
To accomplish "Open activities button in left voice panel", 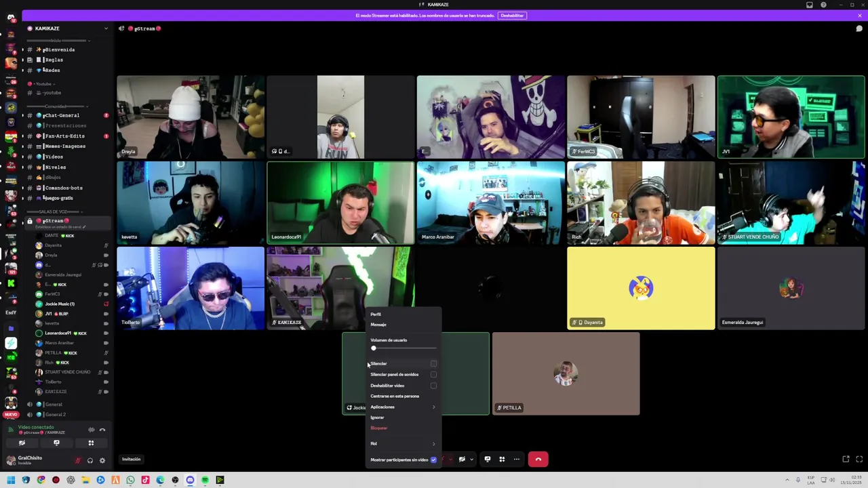I will (x=91, y=443).
